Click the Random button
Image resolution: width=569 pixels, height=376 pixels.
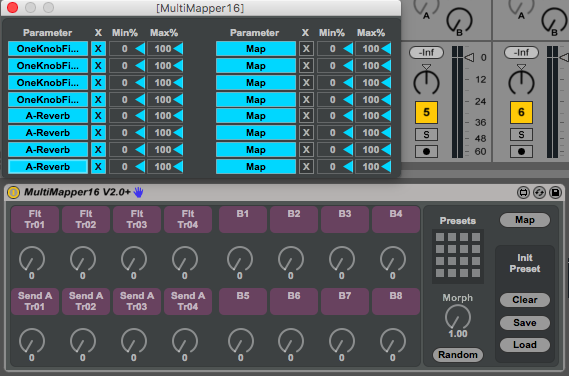coord(458,355)
